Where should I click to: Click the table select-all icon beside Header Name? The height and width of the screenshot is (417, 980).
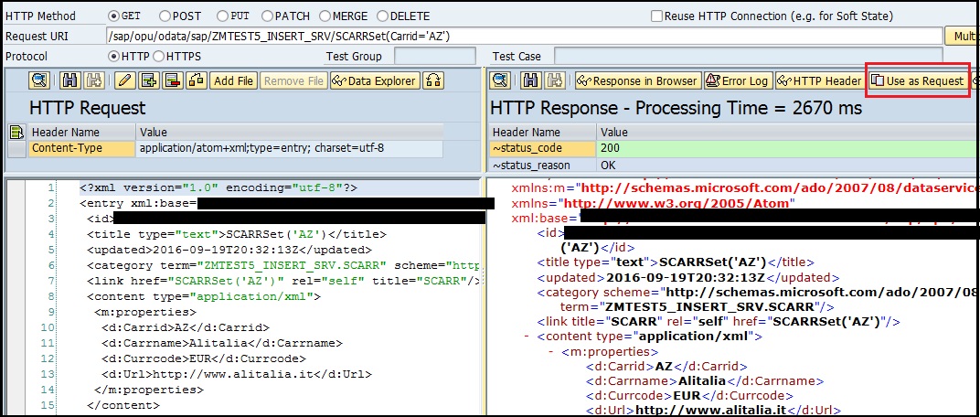coord(16,132)
